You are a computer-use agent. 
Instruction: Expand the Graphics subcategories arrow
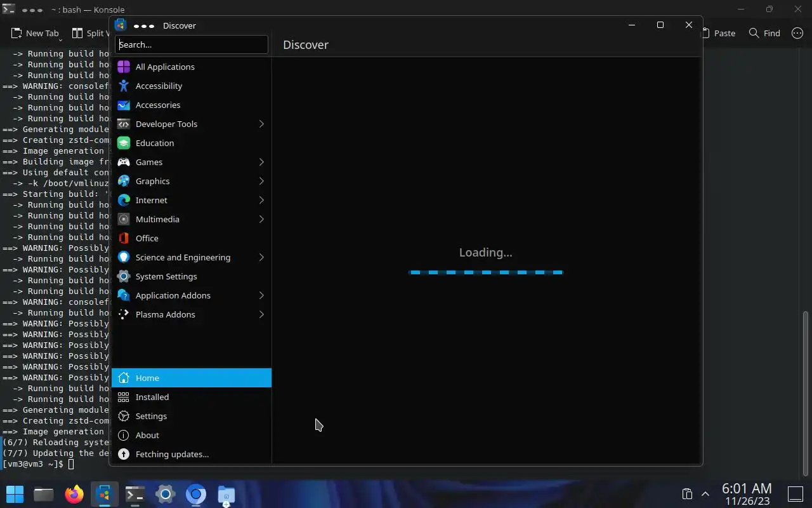pos(261,181)
